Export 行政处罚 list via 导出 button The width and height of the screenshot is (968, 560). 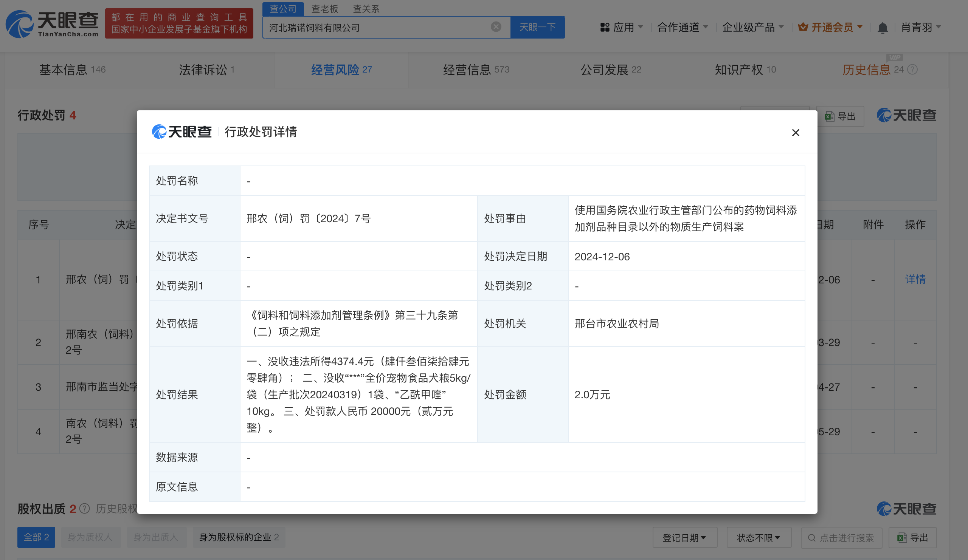[x=841, y=116]
